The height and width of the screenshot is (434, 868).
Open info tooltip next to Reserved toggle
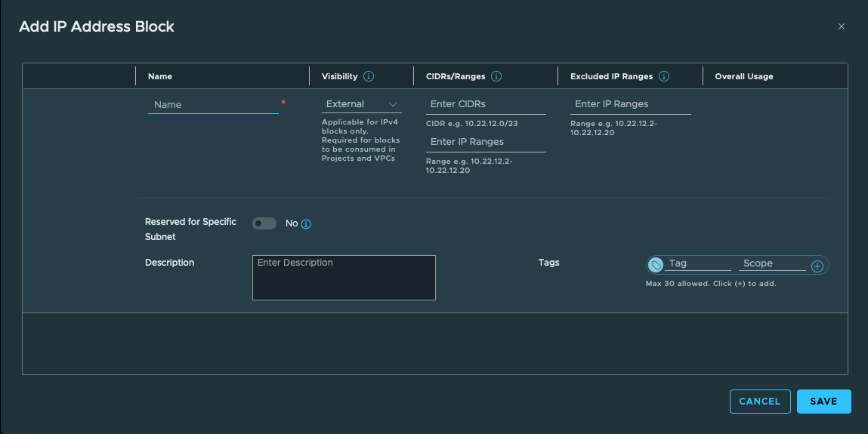(305, 224)
